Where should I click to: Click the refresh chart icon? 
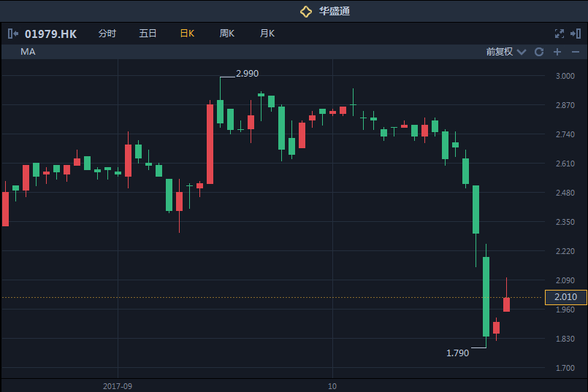539,52
